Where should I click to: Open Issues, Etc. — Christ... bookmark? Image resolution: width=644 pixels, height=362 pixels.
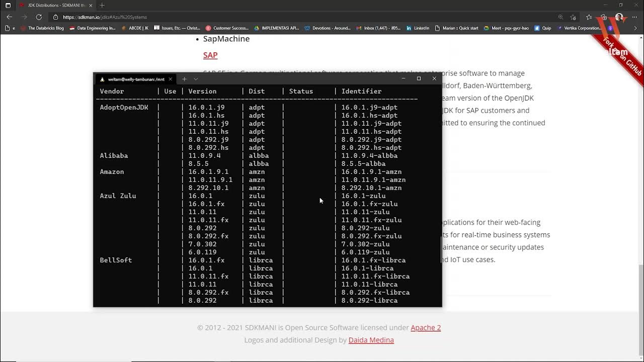pos(177,28)
